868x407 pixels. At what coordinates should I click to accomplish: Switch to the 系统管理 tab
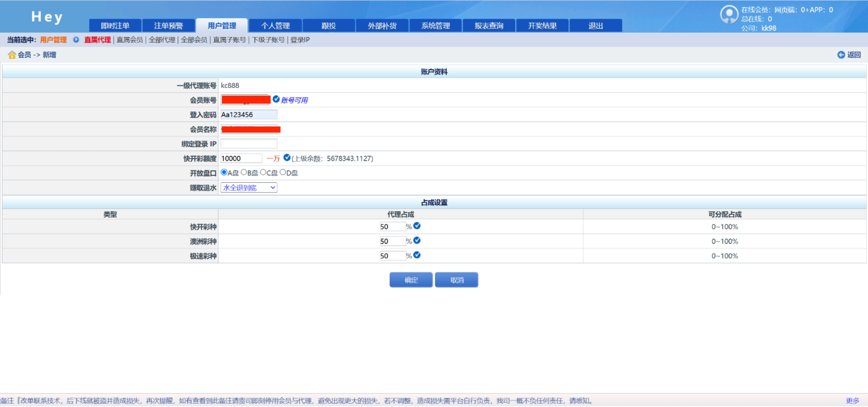pos(435,26)
